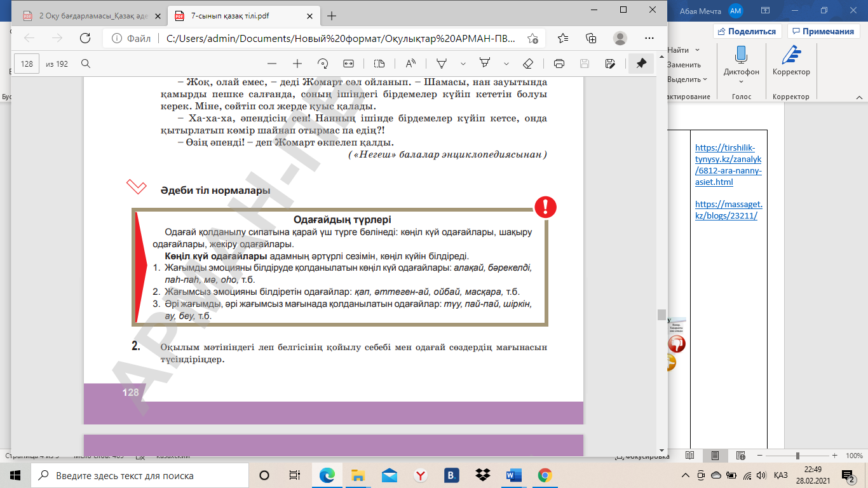Switch Word to Read Mode view

[691, 456]
